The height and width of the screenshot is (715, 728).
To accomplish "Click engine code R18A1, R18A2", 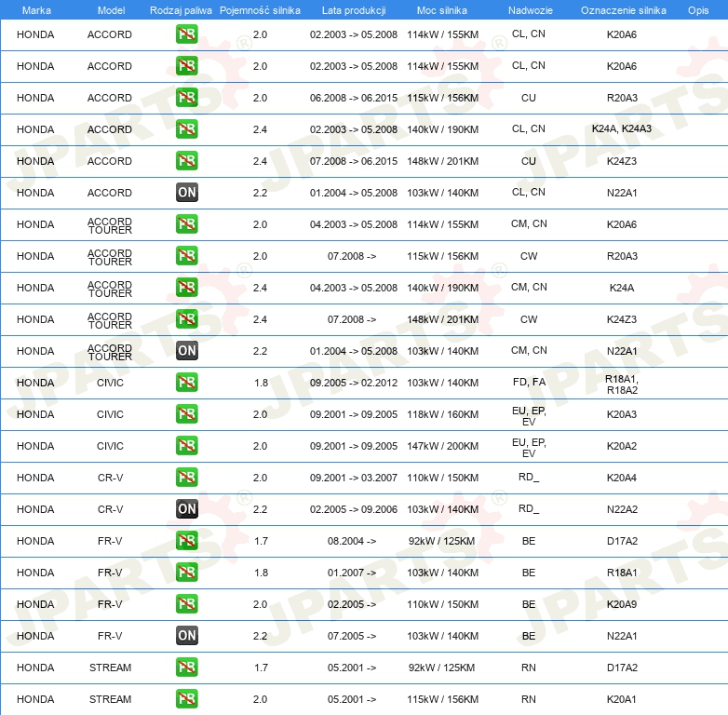I will [x=622, y=384].
